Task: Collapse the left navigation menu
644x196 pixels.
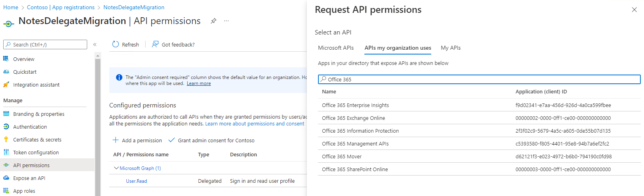Action: pos(95,44)
